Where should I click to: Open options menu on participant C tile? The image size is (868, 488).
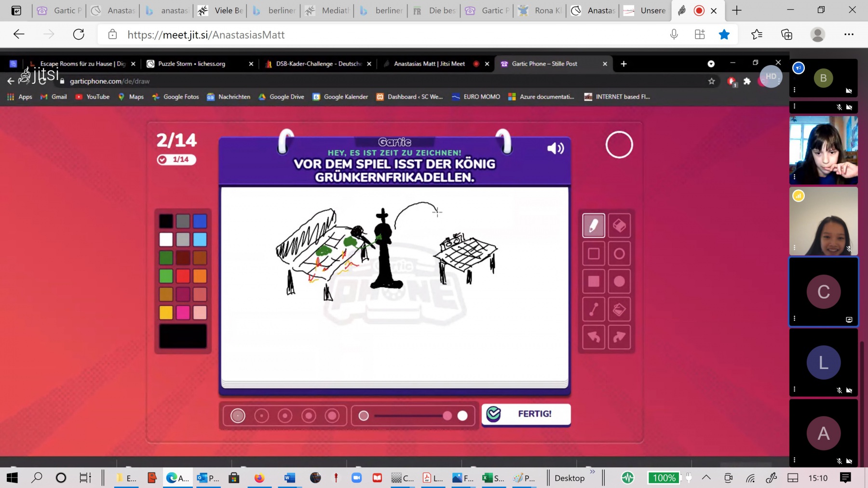click(x=795, y=318)
